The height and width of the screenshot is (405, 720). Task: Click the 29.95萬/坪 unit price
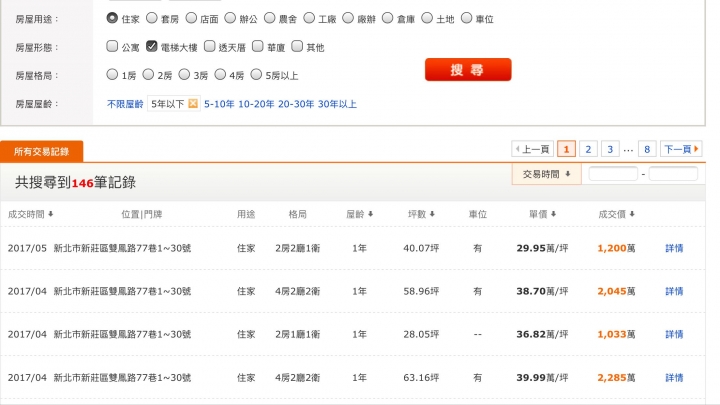tap(542, 248)
